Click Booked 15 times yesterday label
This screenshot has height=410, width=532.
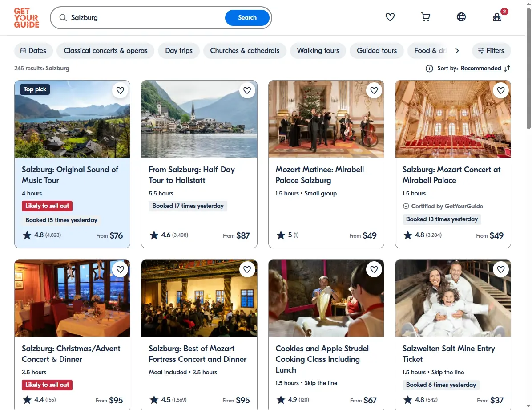[x=61, y=220]
